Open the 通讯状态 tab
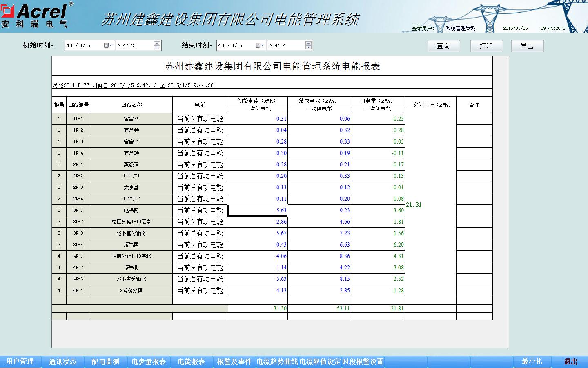 pyautogui.click(x=63, y=361)
